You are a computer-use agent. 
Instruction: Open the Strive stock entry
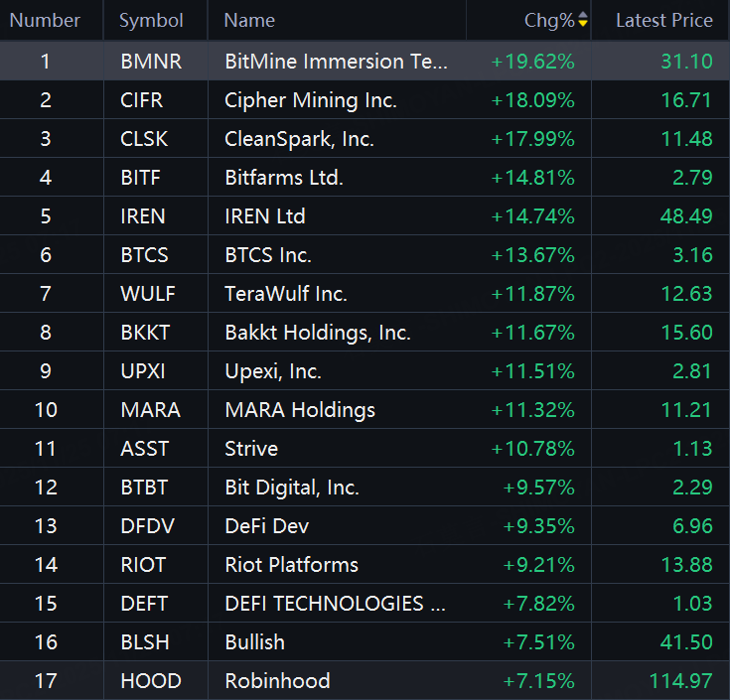tap(250, 449)
